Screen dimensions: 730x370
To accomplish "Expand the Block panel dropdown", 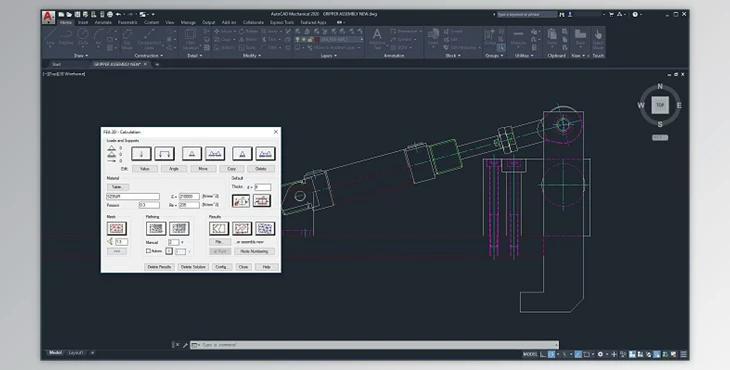I will pyautogui.click(x=453, y=55).
